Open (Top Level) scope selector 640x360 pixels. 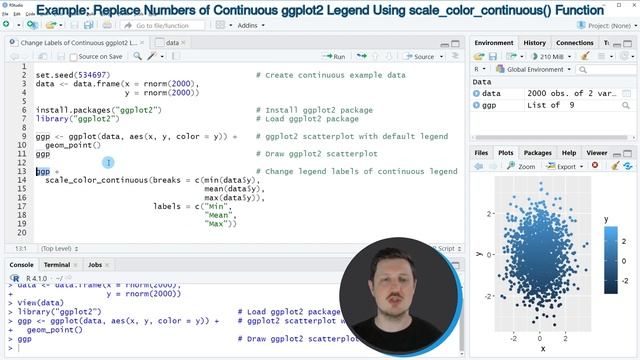click(60, 248)
